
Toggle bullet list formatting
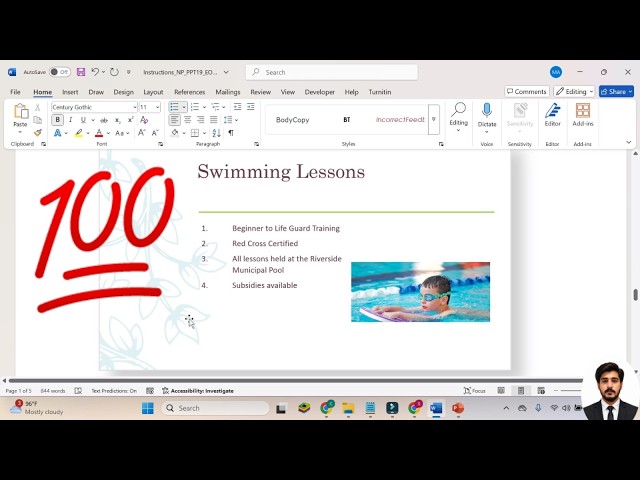click(175, 107)
